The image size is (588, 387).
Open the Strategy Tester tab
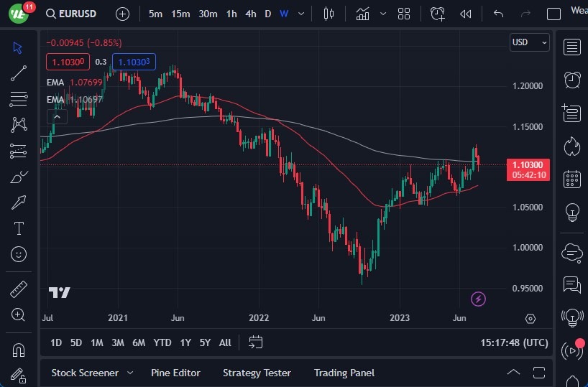(x=257, y=373)
